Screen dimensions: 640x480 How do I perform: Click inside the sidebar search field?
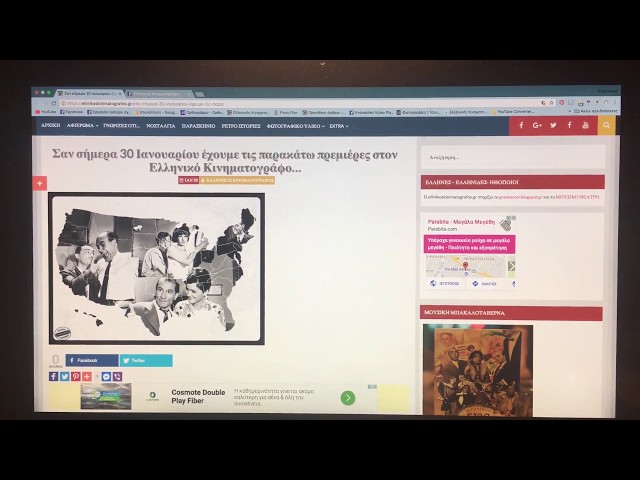tap(513, 158)
